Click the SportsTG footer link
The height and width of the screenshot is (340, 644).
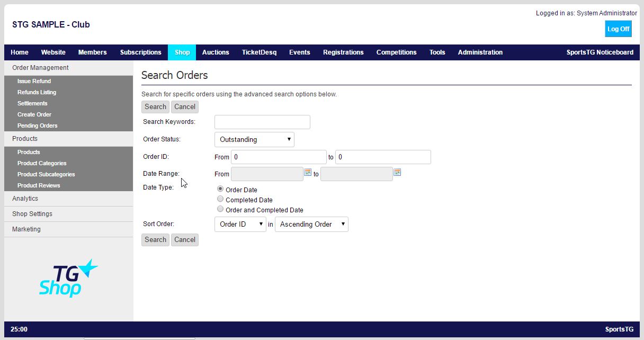(x=619, y=329)
